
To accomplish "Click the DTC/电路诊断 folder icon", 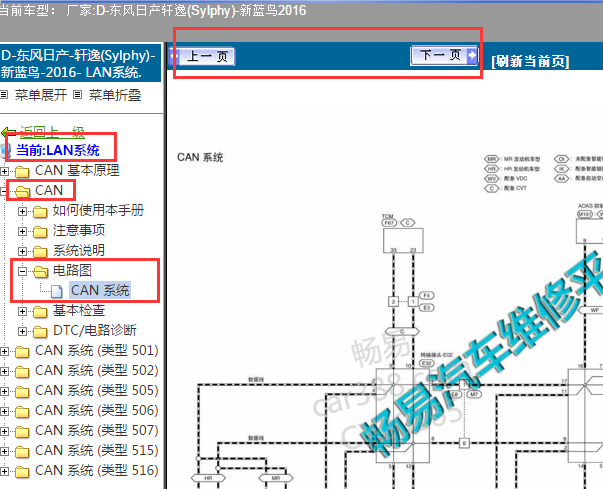I will tap(40, 331).
